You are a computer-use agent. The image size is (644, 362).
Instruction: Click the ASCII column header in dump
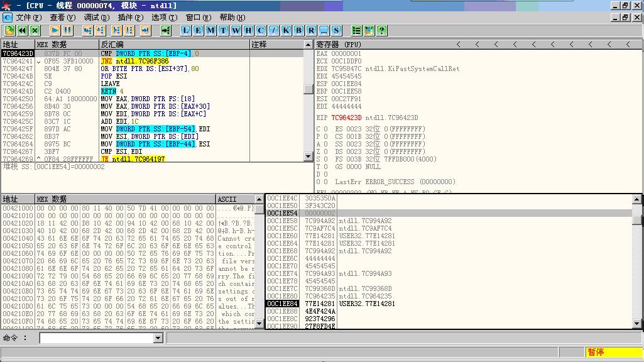pos(236,199)
